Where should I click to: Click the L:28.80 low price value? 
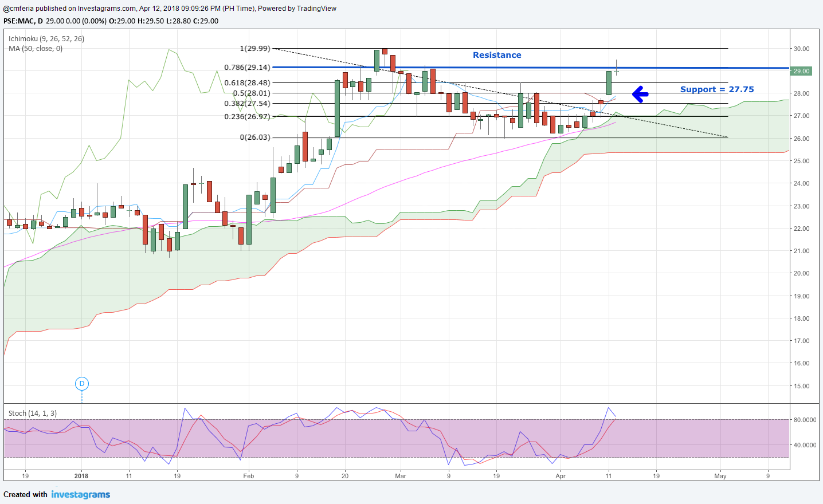(x=178, y=21)
